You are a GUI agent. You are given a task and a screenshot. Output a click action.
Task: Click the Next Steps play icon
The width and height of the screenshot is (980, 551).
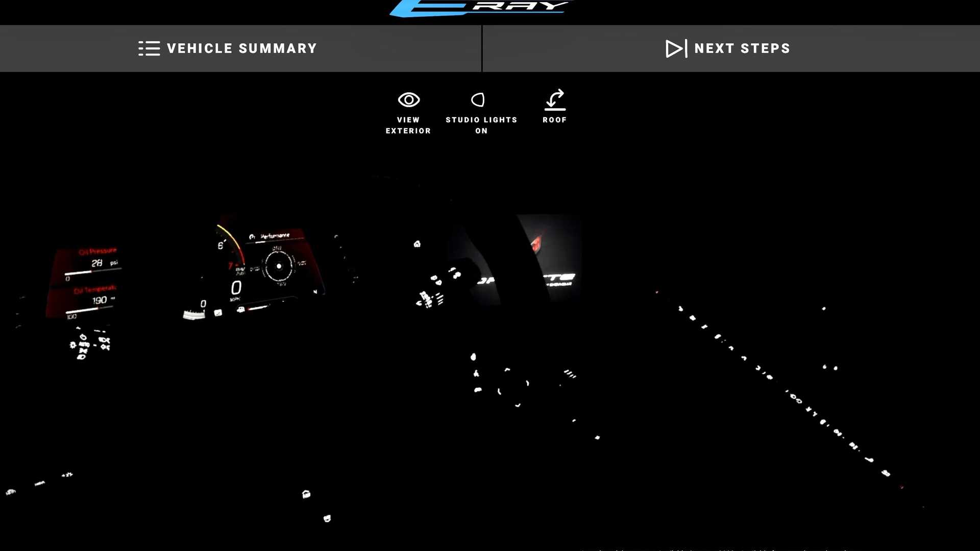(674, 48)
